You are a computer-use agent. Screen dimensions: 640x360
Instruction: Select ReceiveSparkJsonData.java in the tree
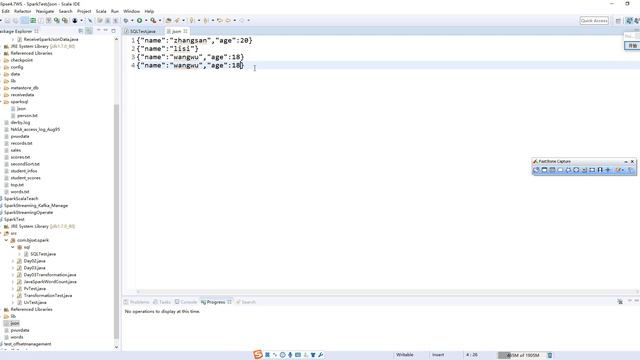pyautogui.click(x=51, y=40)
